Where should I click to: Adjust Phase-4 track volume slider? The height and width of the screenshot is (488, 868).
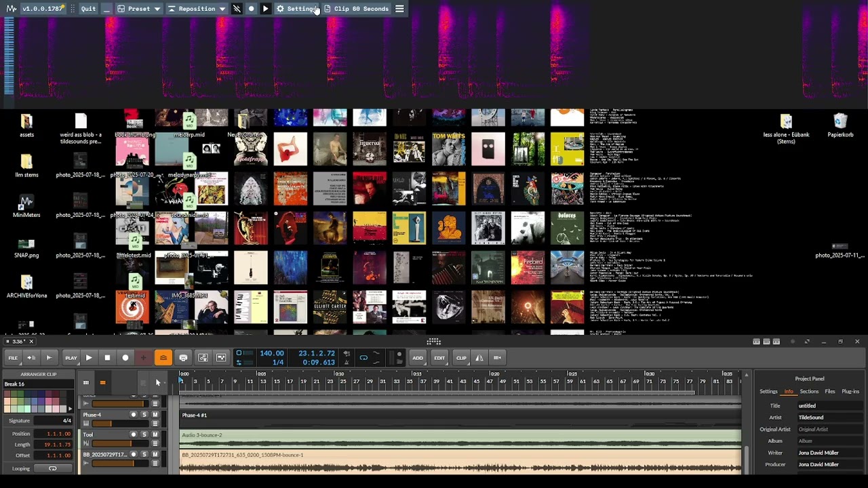tap(119, 424)
